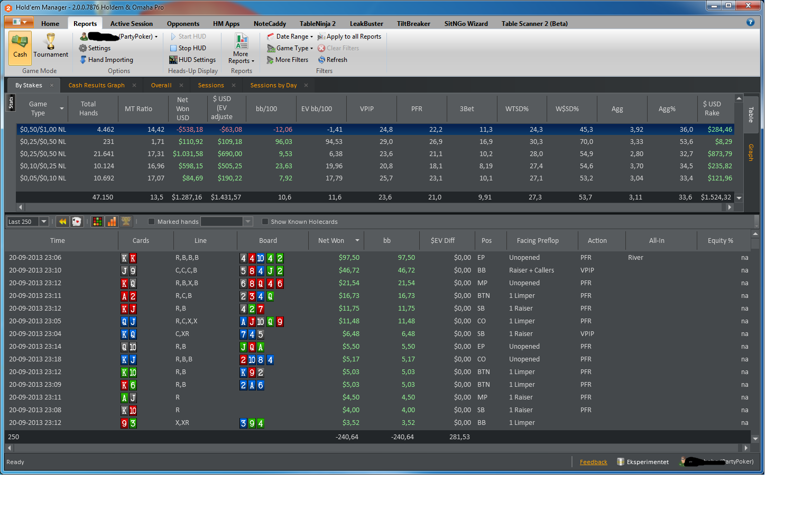Open Opponents tab
This screenshot has height=508, width=812.
183,24
